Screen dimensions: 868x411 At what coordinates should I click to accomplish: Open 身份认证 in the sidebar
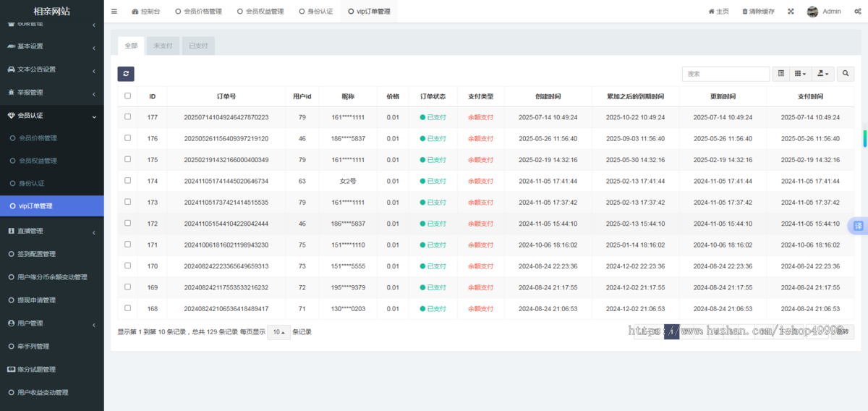(30, 184)
